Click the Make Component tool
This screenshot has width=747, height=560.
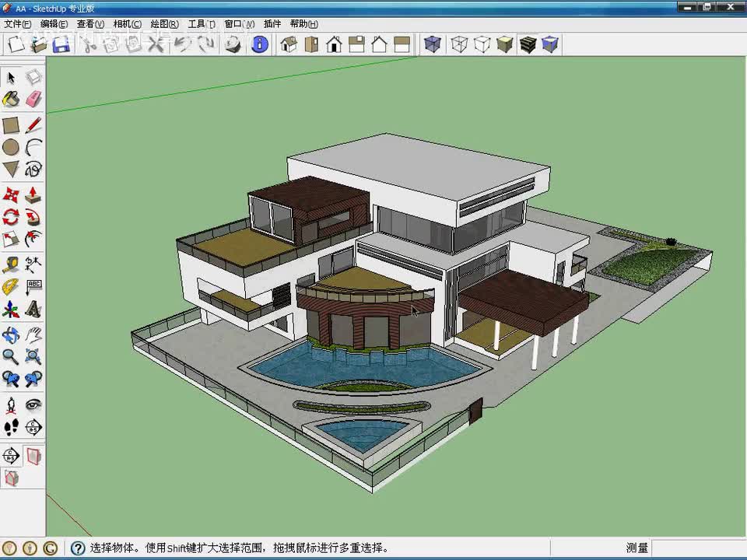(x=33, y=77)
